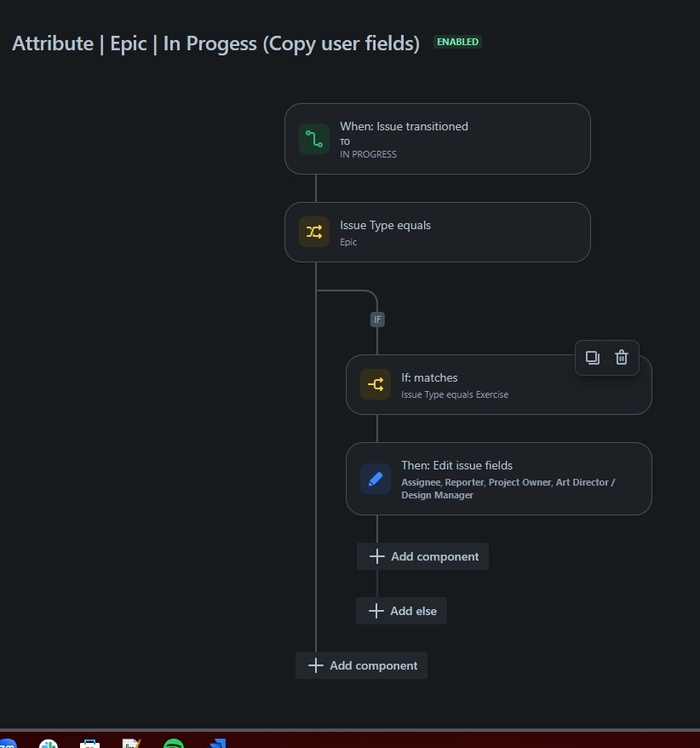Viewport: 700px width, 748px height.
Task: Click the Issue Type equals shuffle icon
Action: coord(314,232)
